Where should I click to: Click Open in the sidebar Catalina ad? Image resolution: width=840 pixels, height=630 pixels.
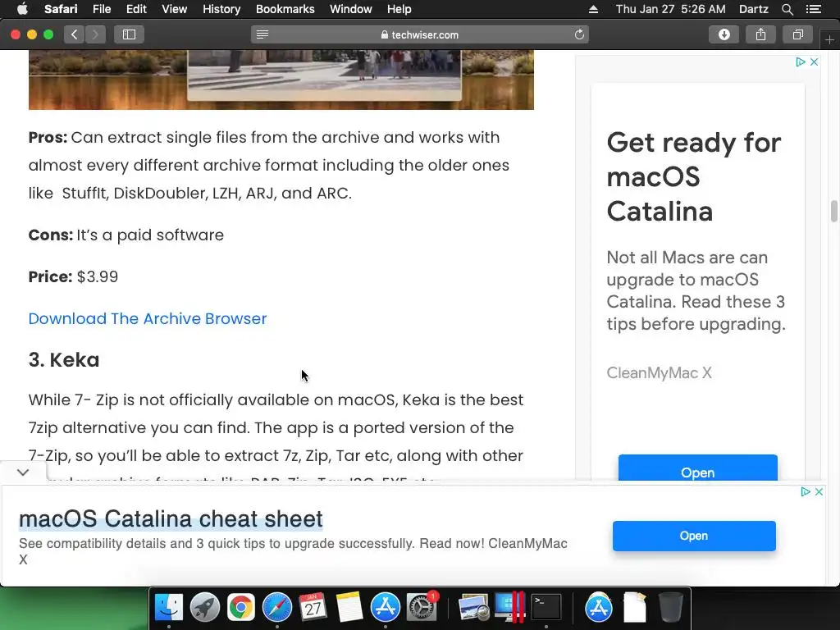pos(697,468)
